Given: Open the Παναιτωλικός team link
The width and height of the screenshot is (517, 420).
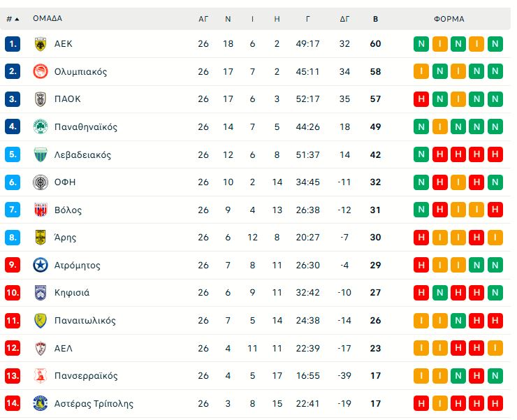Looking at the screenshot, I should point(85,321).
